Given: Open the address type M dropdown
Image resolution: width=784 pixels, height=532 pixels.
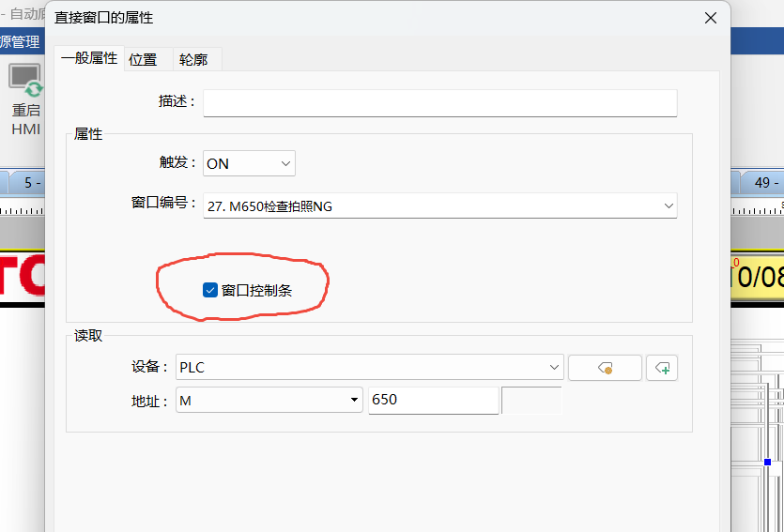Looking at the screenshot, I should click(x=269, y=400).
